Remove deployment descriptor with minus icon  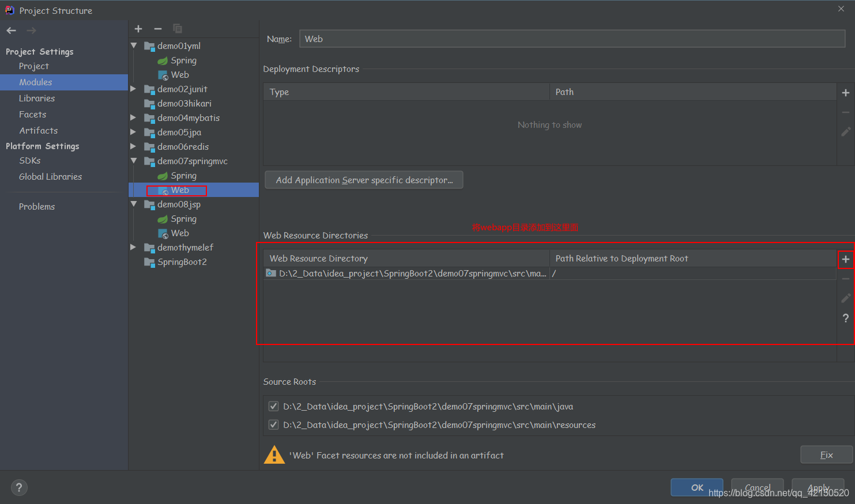(x=846, y=112)
